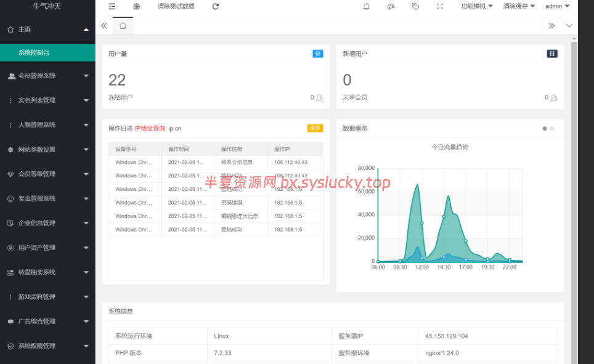Click the blue 总 badge on 用户量
This screenshot has height=364, width=594.
318,54
